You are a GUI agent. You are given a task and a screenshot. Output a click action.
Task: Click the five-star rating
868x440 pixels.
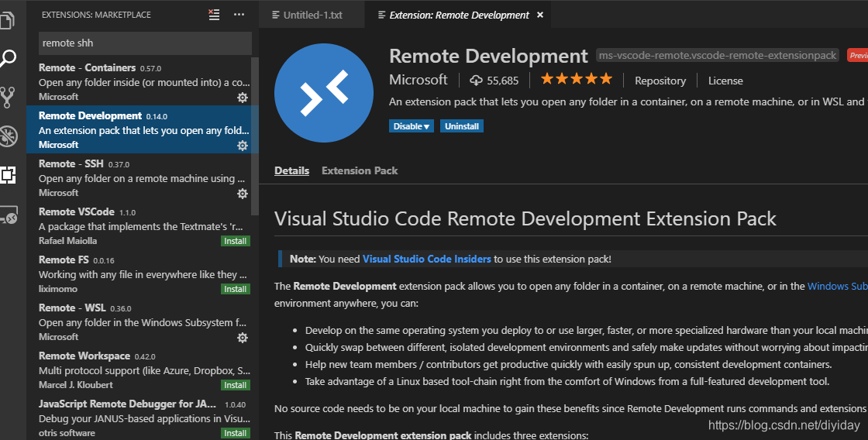click(x=577, y=79)
